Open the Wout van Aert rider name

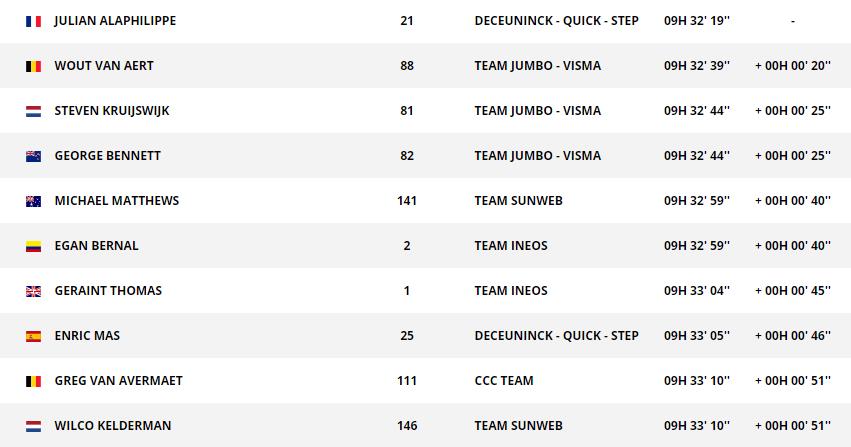click(104, 66)
